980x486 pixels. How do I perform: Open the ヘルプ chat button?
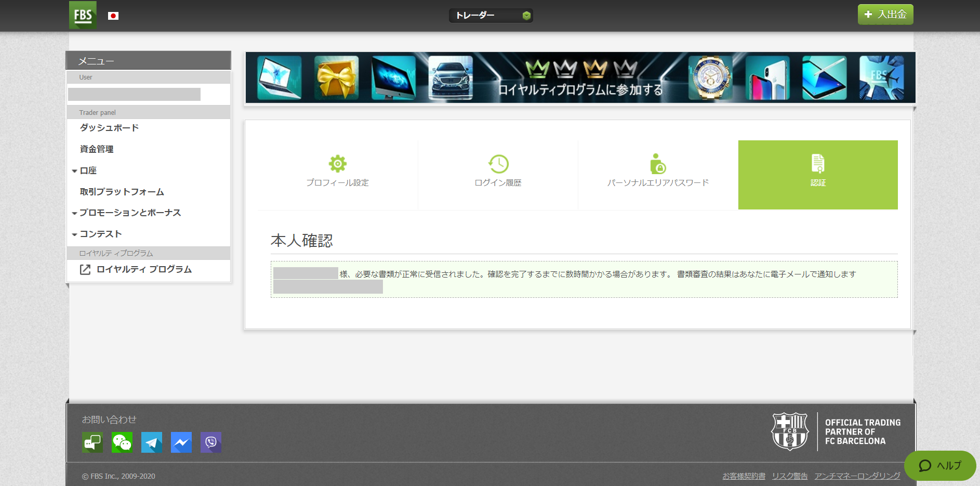[x=940, y=466]
